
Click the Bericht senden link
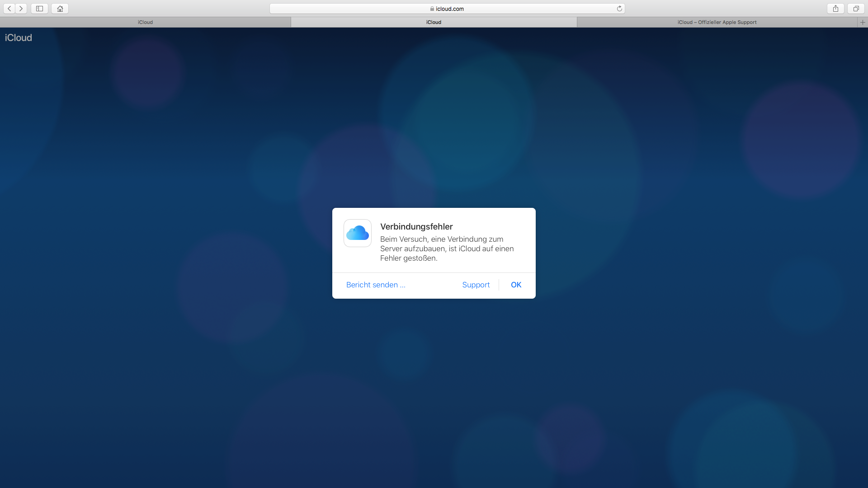pyautogui.click(x=376, y=285)
